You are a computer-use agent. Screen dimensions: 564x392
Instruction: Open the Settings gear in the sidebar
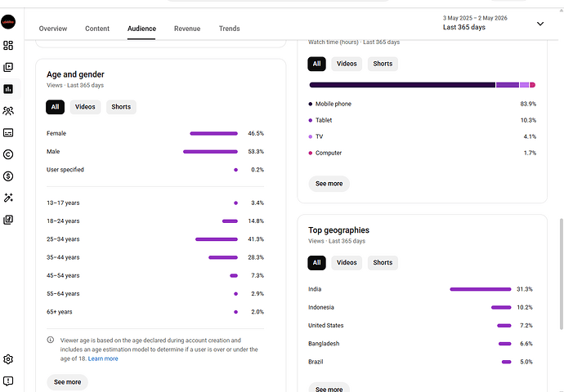(x=8, y=359)
